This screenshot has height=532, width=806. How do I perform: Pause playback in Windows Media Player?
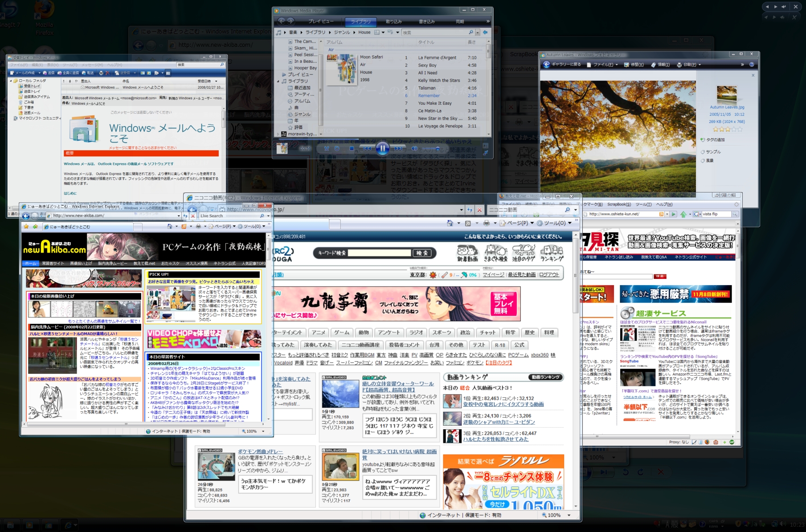click(x=382, y=148)
